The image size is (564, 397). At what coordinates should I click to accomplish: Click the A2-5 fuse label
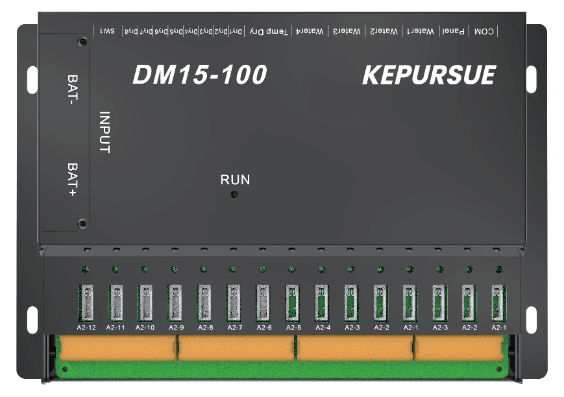(x=294, y=328)
